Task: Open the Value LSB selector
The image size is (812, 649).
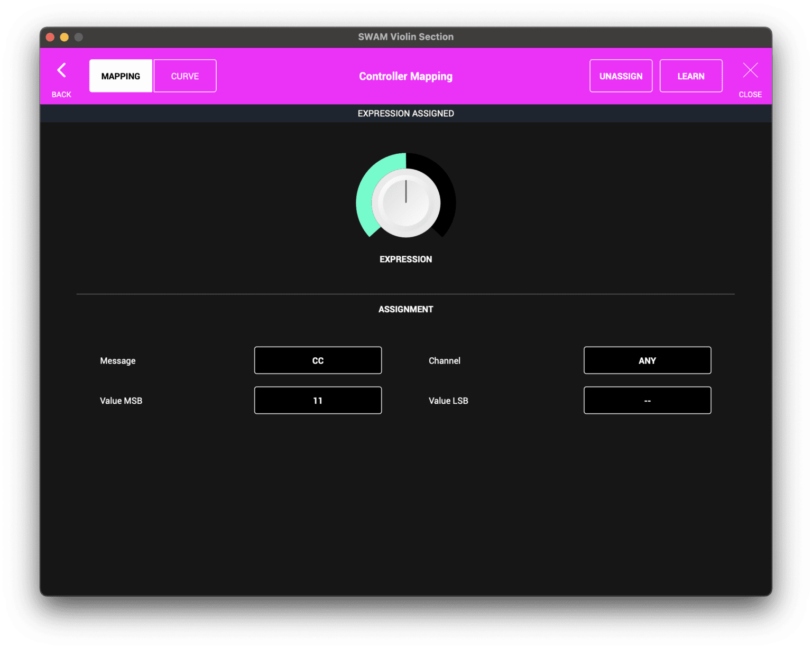Action: (x=647, y=400)
